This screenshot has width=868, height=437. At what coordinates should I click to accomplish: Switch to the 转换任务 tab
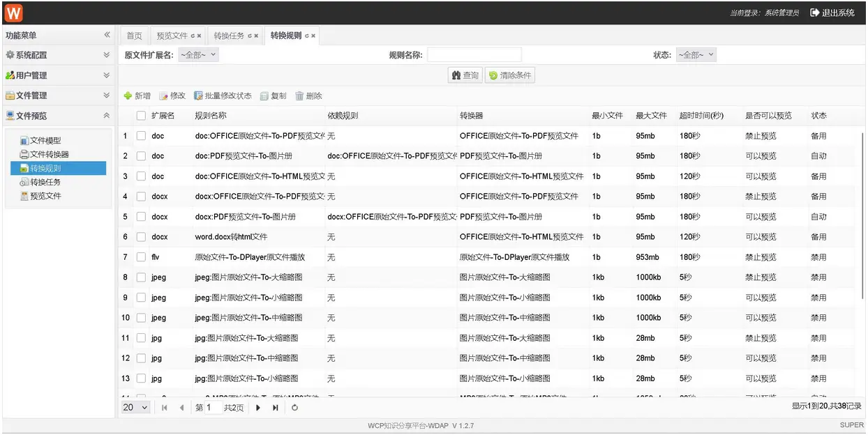[236, 36]
